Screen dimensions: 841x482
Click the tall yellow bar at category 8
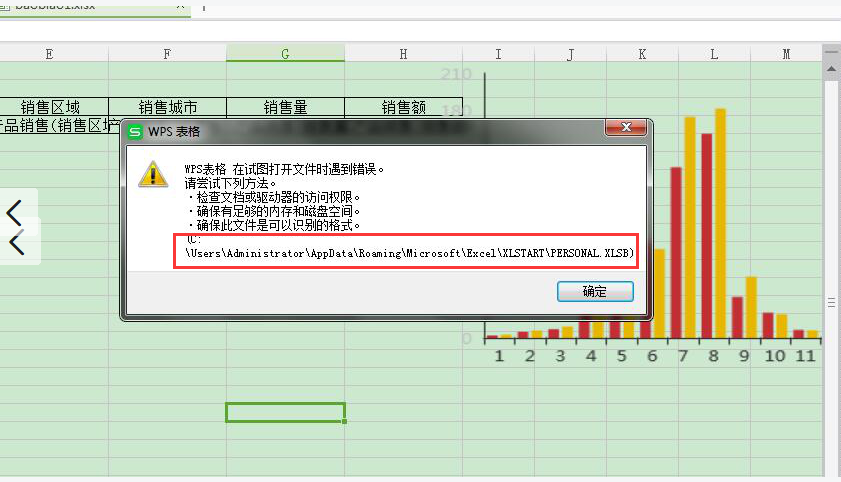pyautogui.click(x=720, y=223)
